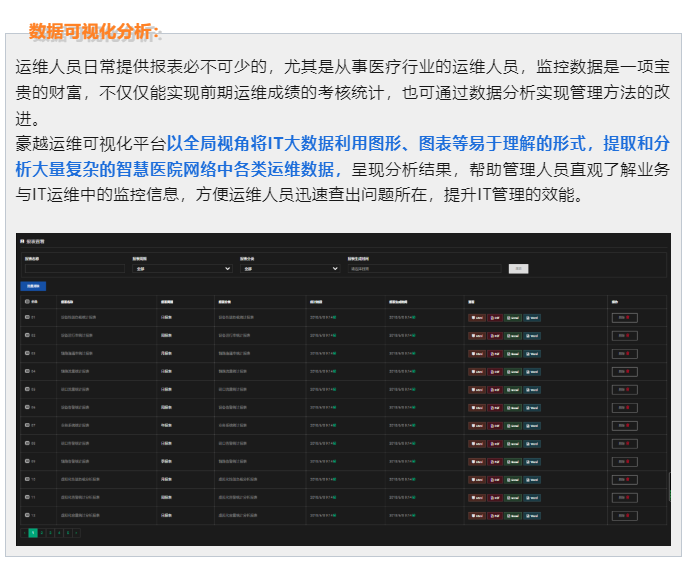Go to page 2 in pagination
This screenshot has height=584, width=695.
41,533
